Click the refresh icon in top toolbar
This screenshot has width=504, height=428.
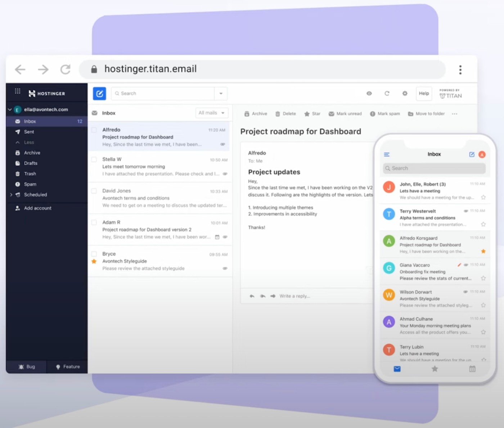pyautogui.click(x=387, y=94)
